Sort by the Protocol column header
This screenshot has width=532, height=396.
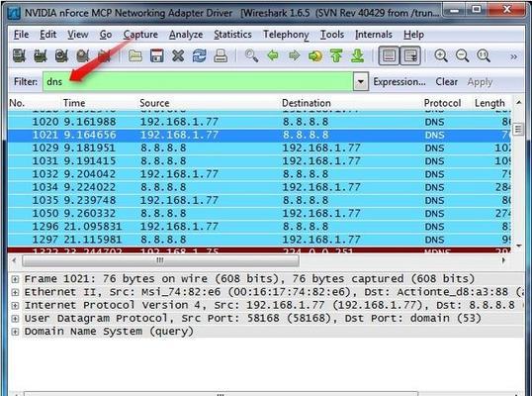[442, 103]
